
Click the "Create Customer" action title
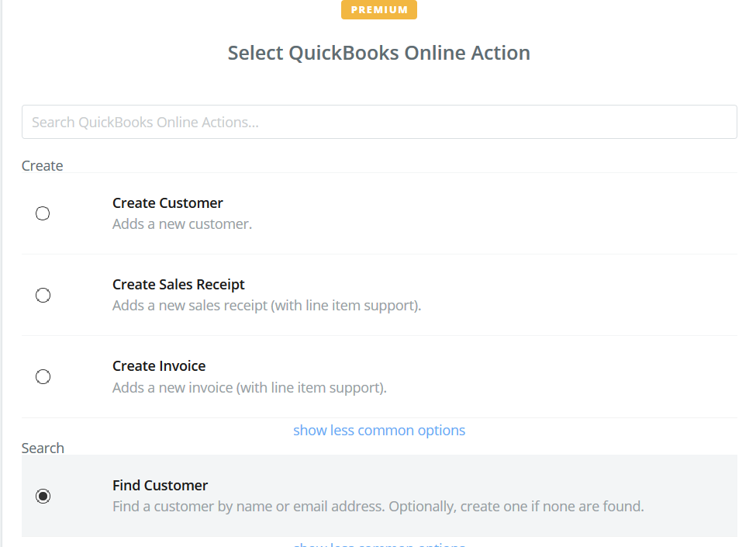click(x=167, y=203)
